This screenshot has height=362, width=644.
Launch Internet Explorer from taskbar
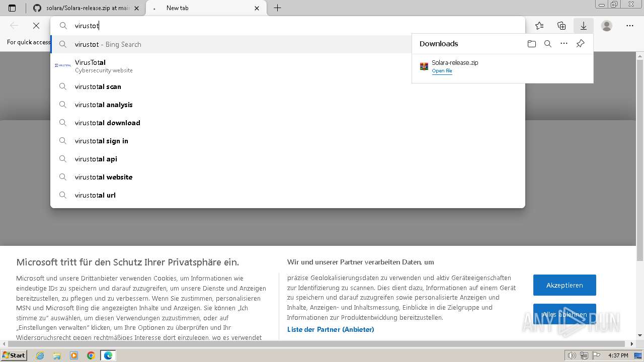click(x=40, y=355)
